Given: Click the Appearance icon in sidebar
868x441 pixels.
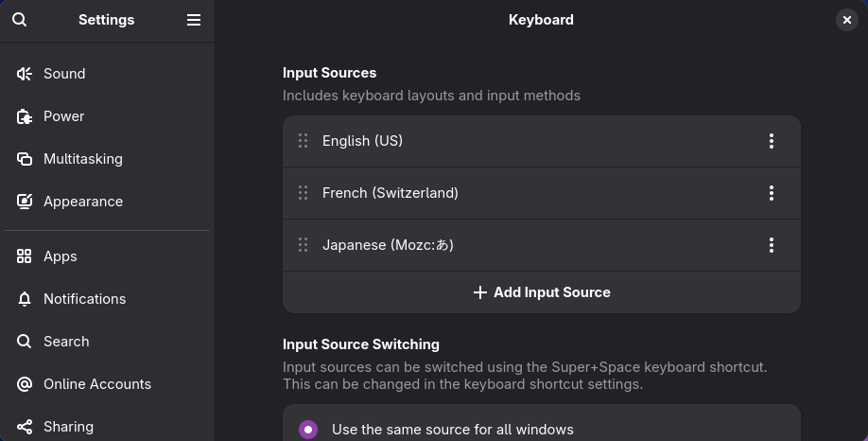Looking at the screenshot, I should pos(25,202).
